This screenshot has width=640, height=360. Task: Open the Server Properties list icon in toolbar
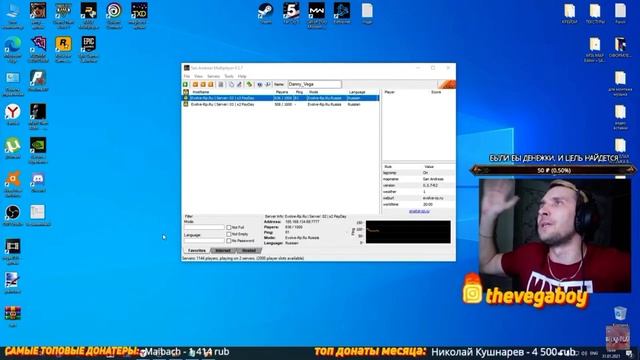coord(221,84)
